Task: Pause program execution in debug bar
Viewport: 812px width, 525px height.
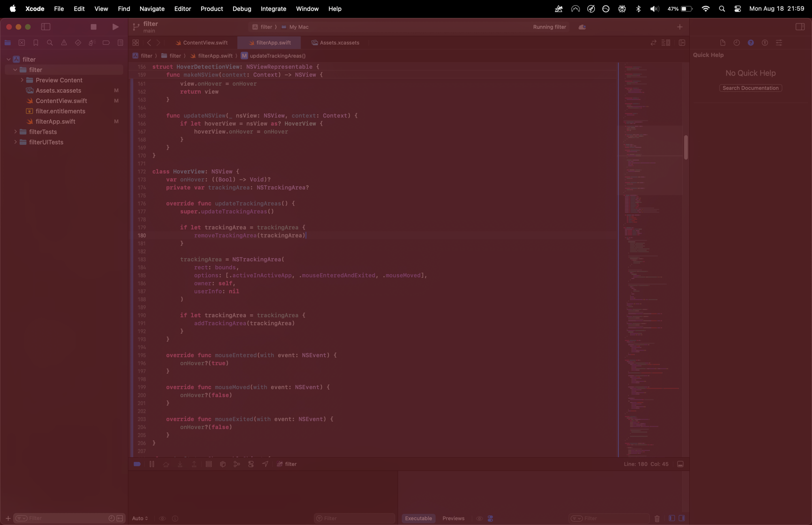Action: click(x=152, y=464)
